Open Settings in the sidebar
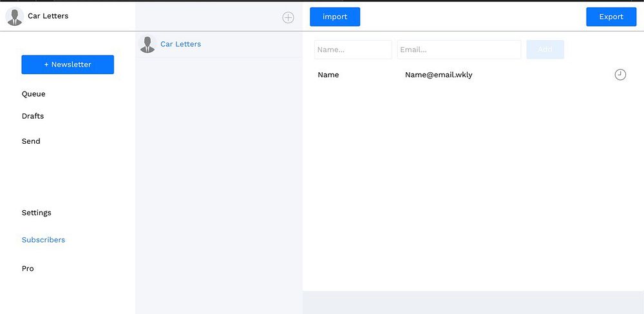Viewport: 644px width, 314px height. [37, 213]
